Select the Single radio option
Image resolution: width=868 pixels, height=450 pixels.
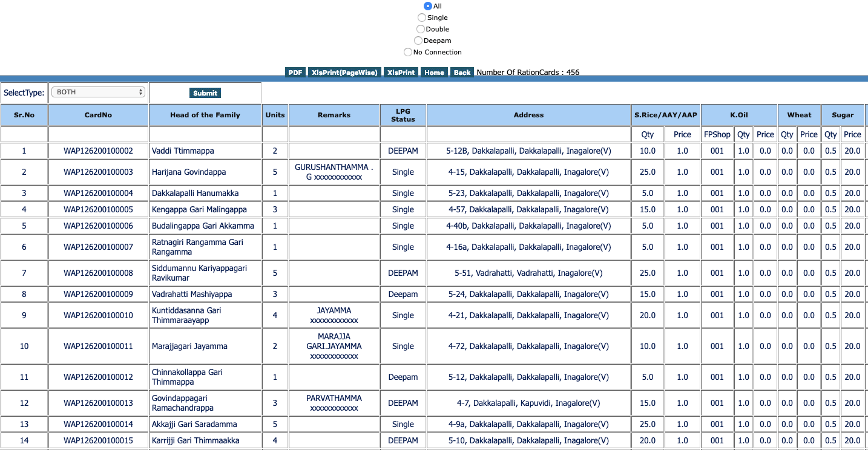422,18
